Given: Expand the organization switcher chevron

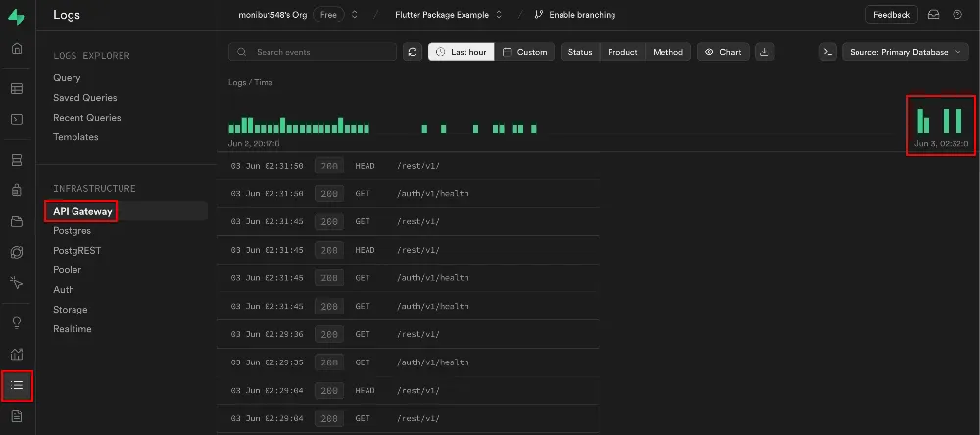Looking at the screenshot, I should click(x=355, y=15).
